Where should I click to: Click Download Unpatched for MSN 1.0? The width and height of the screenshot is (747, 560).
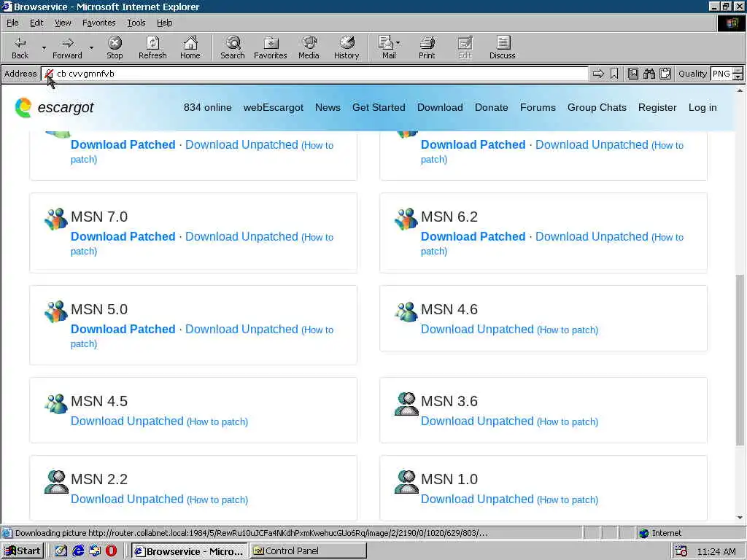(477, 499)
